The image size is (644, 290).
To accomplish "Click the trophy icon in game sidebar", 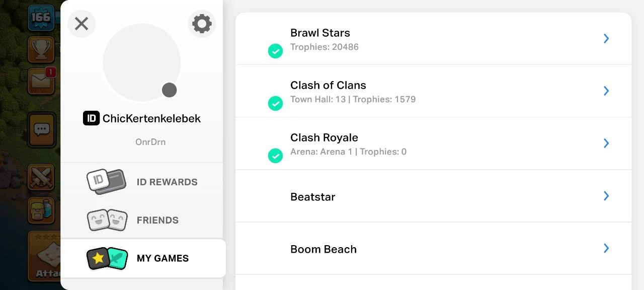I will click(41, 48).
